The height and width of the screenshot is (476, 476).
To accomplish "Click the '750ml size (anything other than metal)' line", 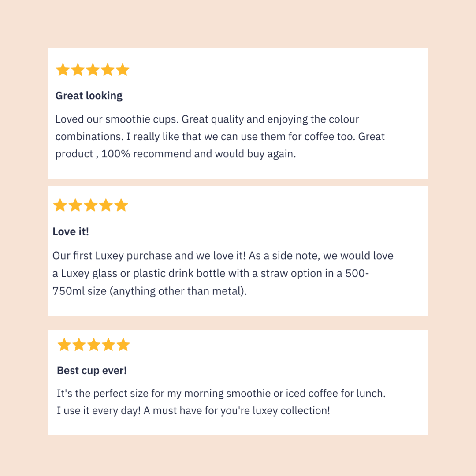I will point(150,291).
